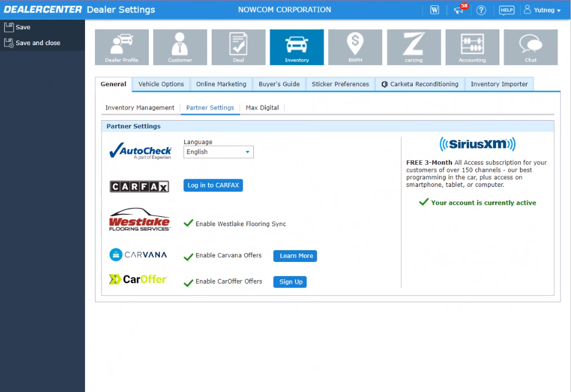The width and height of the screenshot is (571, 392).
Task: Open the Deal settings tile
Action: coord(239,47)
